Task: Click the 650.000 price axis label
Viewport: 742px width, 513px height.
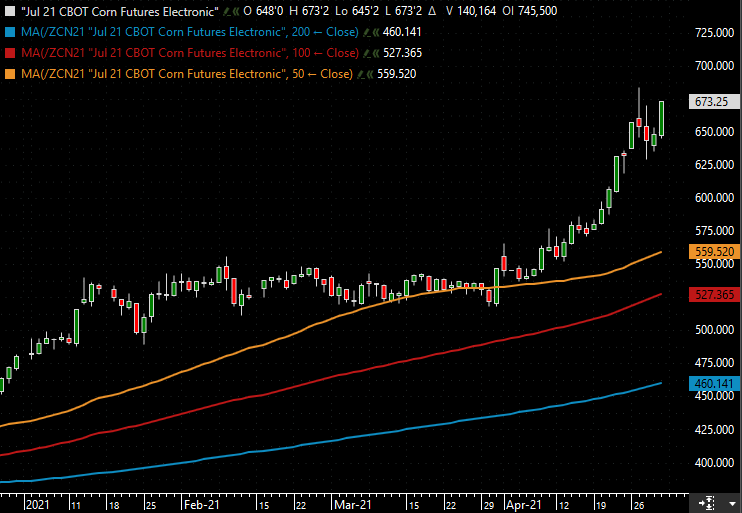Action: click(715, 132)
